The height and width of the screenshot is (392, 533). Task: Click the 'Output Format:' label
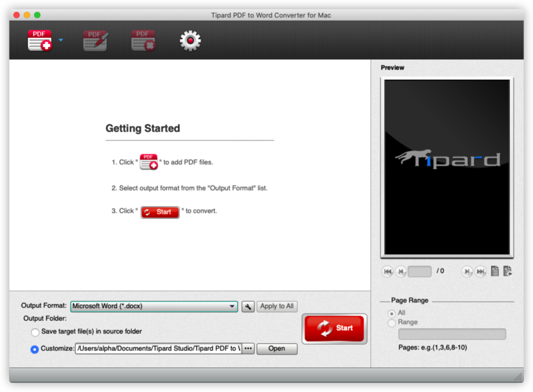(44, 305)
